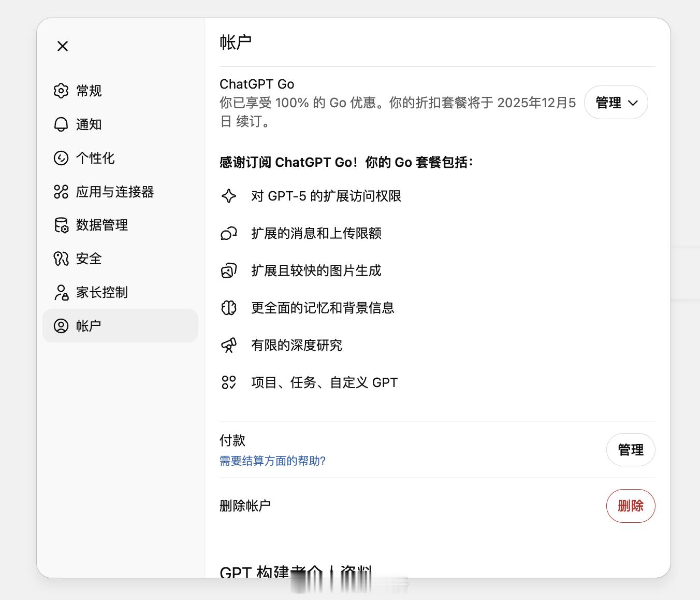Click 扩展的消息和上传限额 text
The image size is (700, 600).
(316, 233)
